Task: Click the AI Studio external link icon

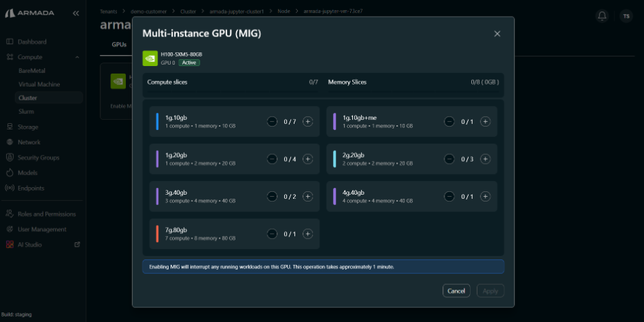Action: click(77, 244)
